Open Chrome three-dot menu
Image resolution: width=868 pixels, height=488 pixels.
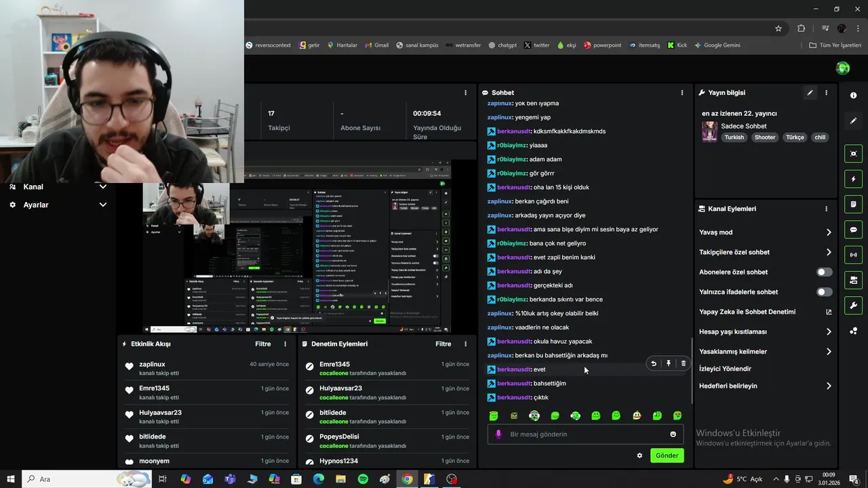point(858,28)
